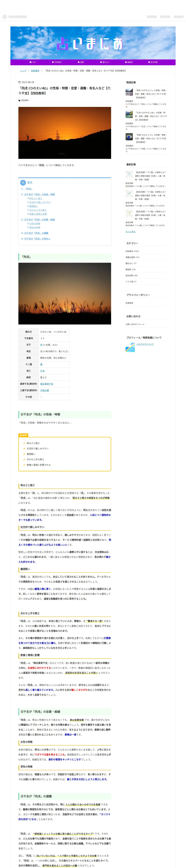Jump to 教養と環境に影響 in the contents
This screenshot has width=186, height=868.
38,214
